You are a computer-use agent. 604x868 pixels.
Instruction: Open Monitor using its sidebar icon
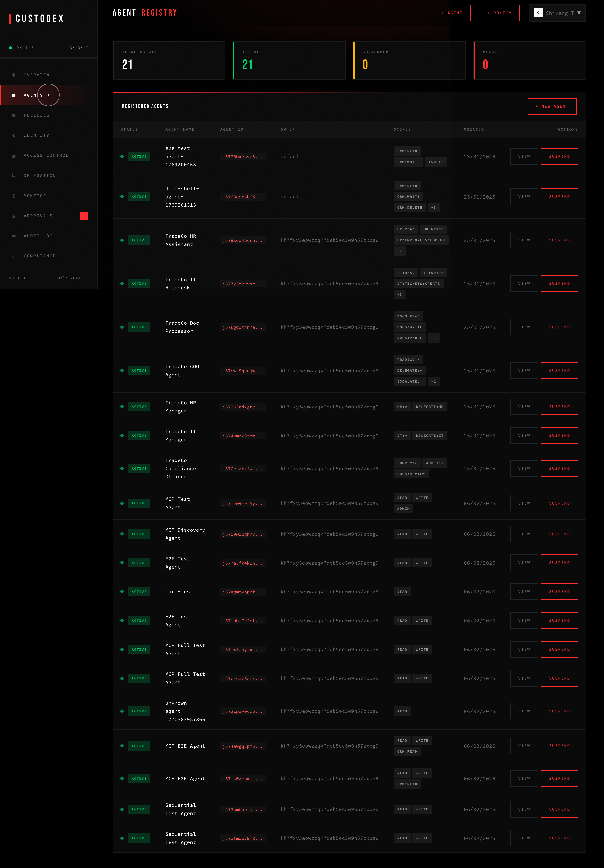pos(14,196)
